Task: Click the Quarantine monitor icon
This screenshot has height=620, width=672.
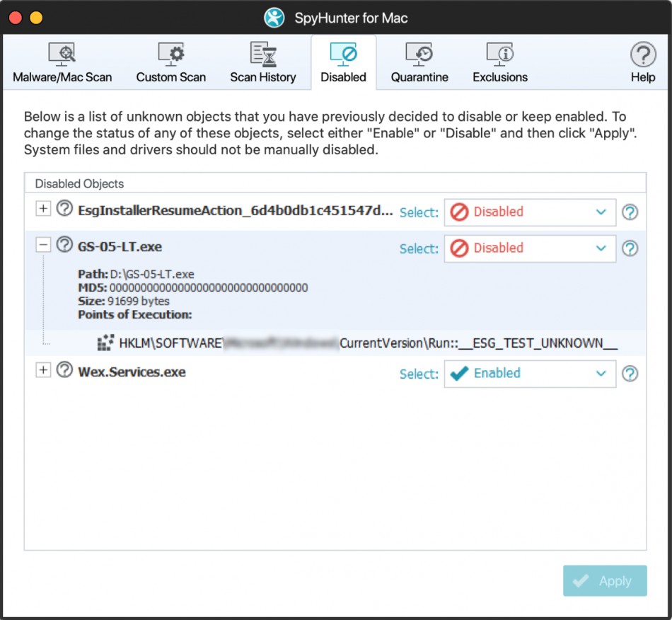Action: click(419, 54)
